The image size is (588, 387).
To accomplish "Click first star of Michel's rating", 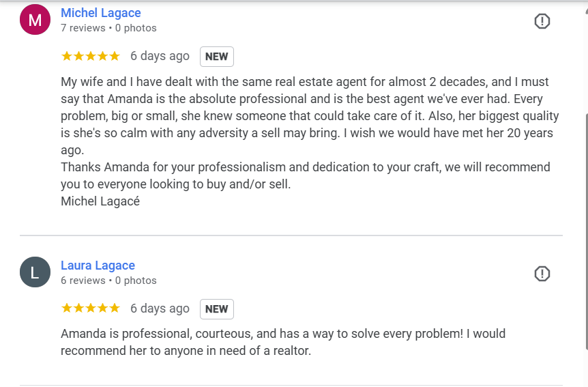I will [x=67, y=56].
